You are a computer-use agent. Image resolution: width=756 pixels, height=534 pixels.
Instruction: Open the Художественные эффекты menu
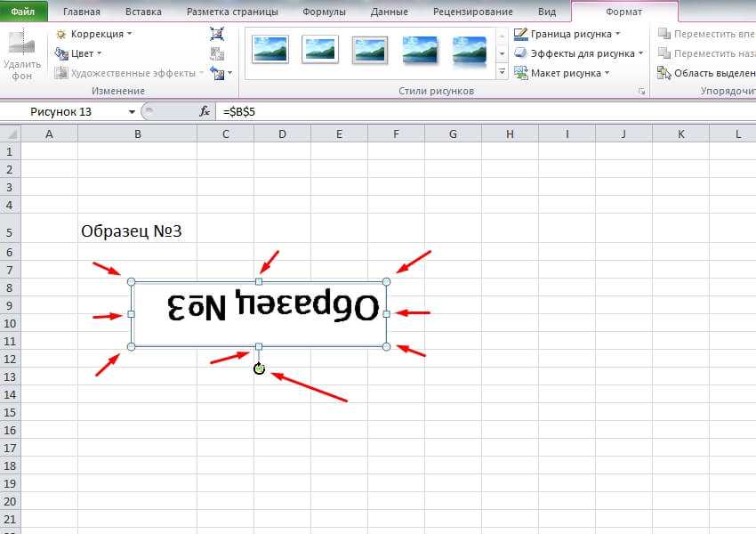pos(129,73)
